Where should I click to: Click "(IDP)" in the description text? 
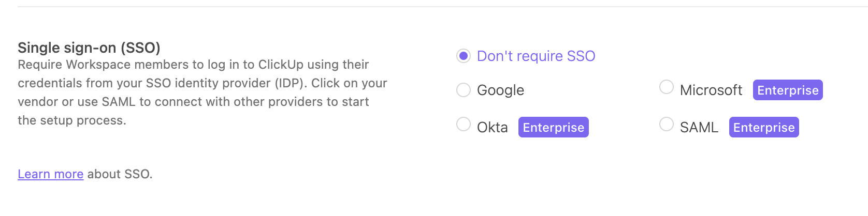[290, 83]
